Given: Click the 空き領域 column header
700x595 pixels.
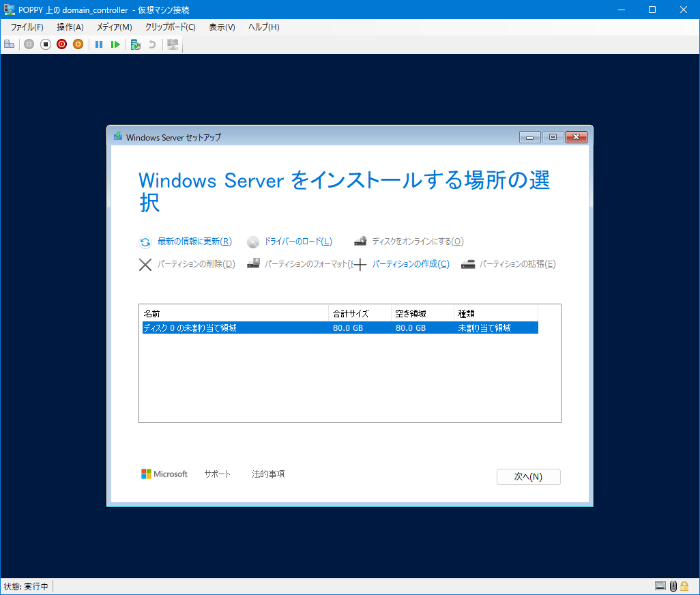Looking at the screenshot, I should [422, 314].
